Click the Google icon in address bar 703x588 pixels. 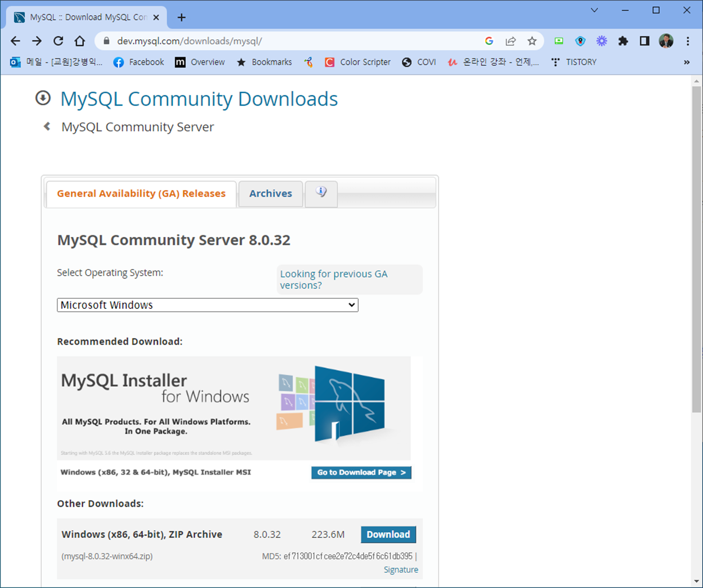coord(489,41)
